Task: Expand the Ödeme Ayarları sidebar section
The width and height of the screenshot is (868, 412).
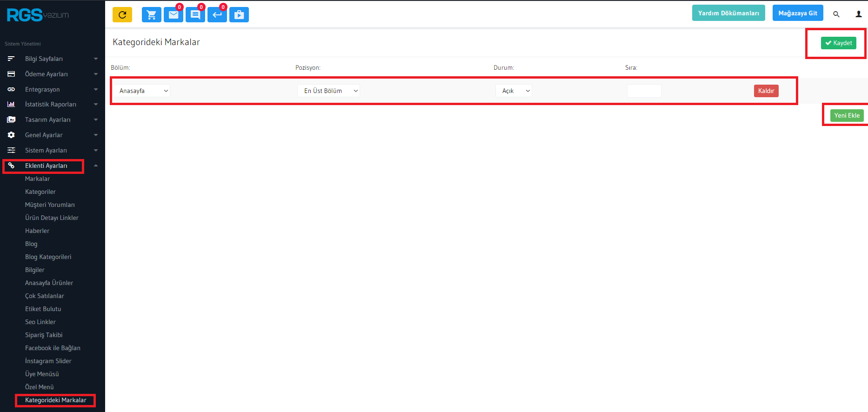Action: tap(47, 74)
